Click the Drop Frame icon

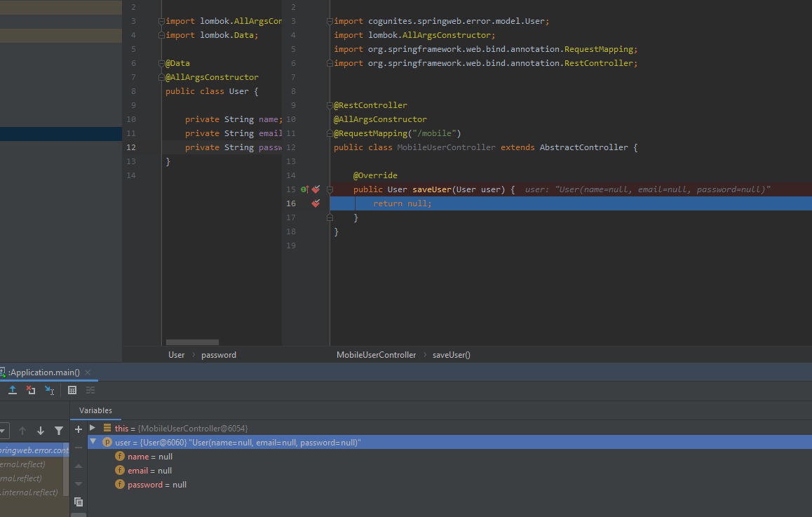point(31,390)
